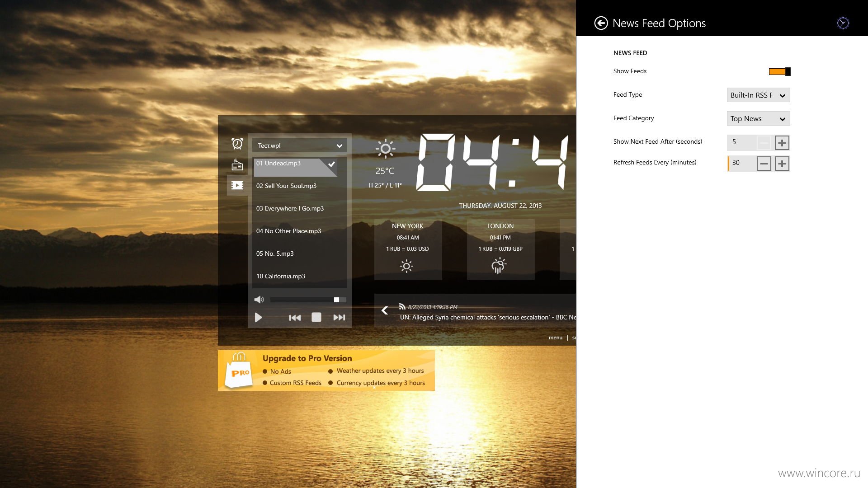Click the 1 RUB = 0.019 GBP rate
The image size is (868, 488).
click(500, 249)
